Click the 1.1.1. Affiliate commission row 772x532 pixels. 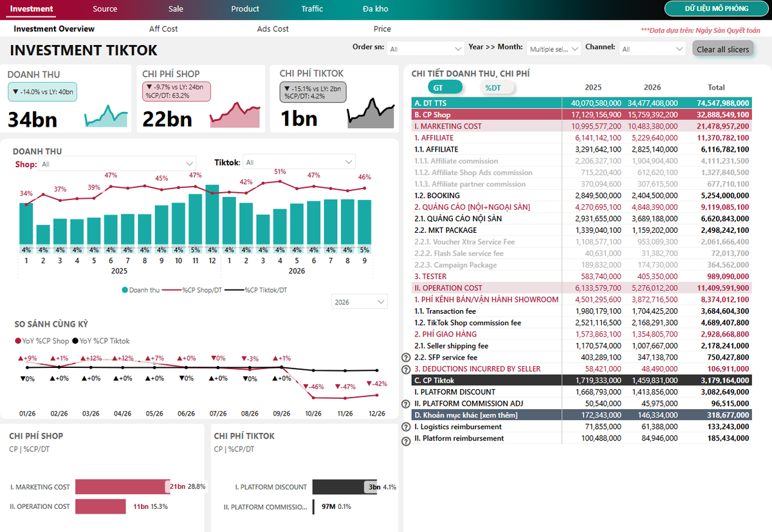pyautogui.click(x=581, y=161)
